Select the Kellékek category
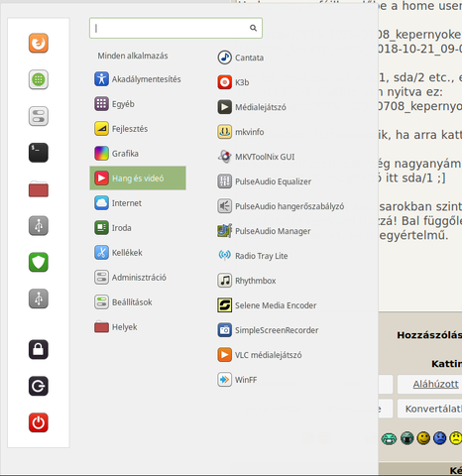Screen dimensions: 462x476 point(138,253)
